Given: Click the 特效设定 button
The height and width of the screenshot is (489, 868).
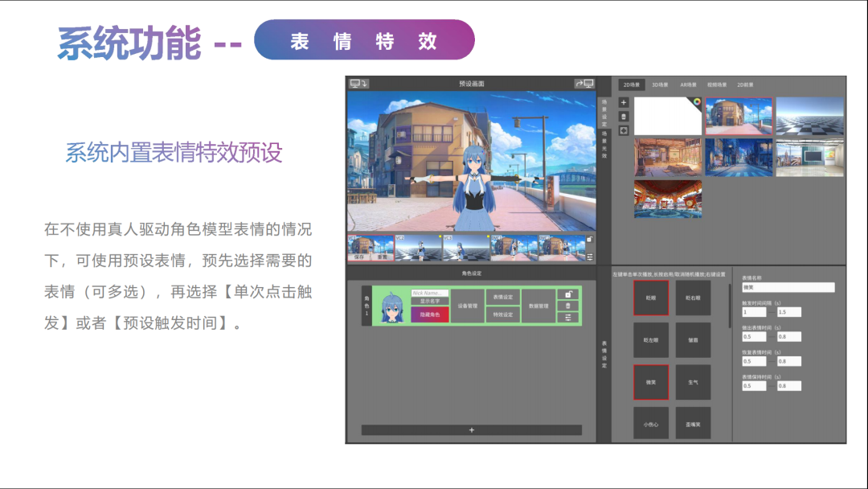Looking at the screenshot, I should tap(502, 314).
